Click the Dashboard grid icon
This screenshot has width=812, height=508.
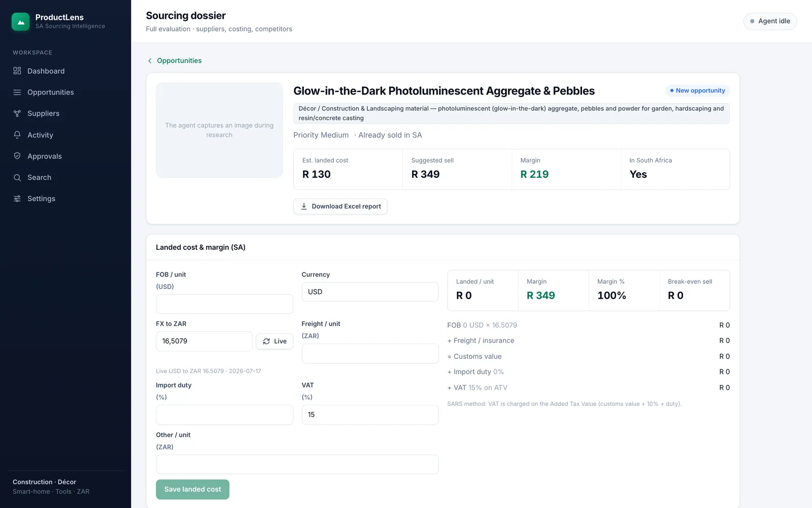[17, 71]
